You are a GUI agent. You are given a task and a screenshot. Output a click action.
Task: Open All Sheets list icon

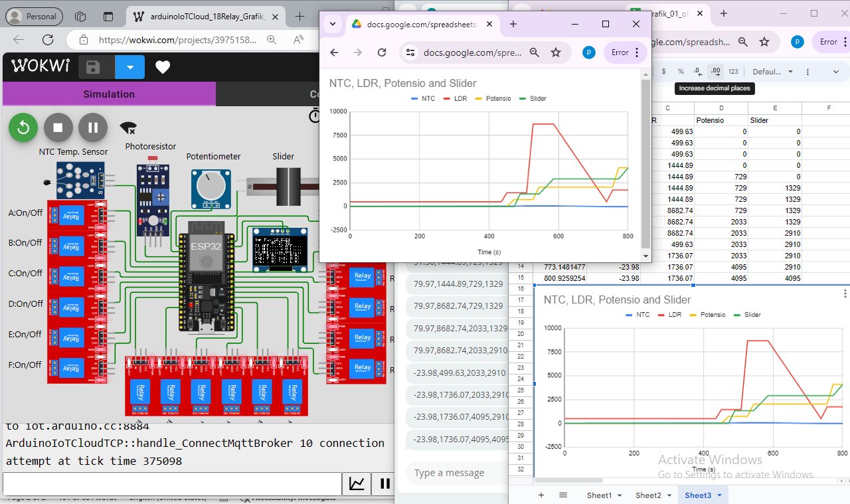pyautogui.click(x=563, y=495)
